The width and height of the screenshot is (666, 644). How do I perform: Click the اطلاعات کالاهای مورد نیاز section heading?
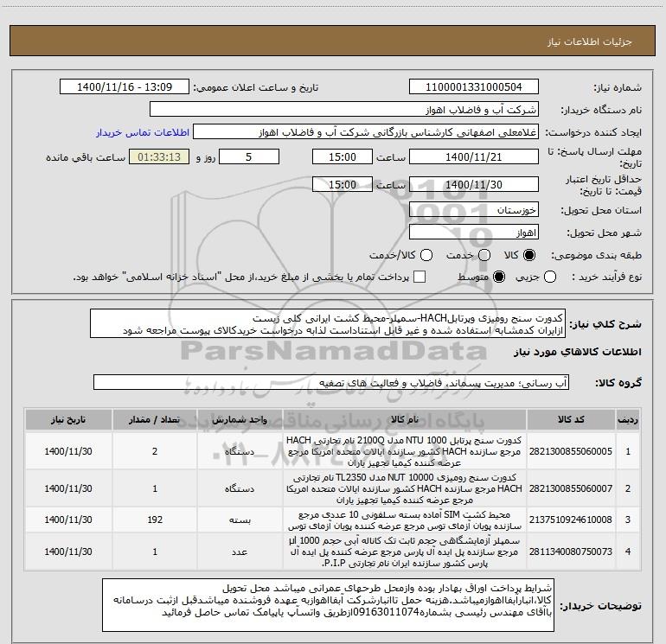[578, 352]
